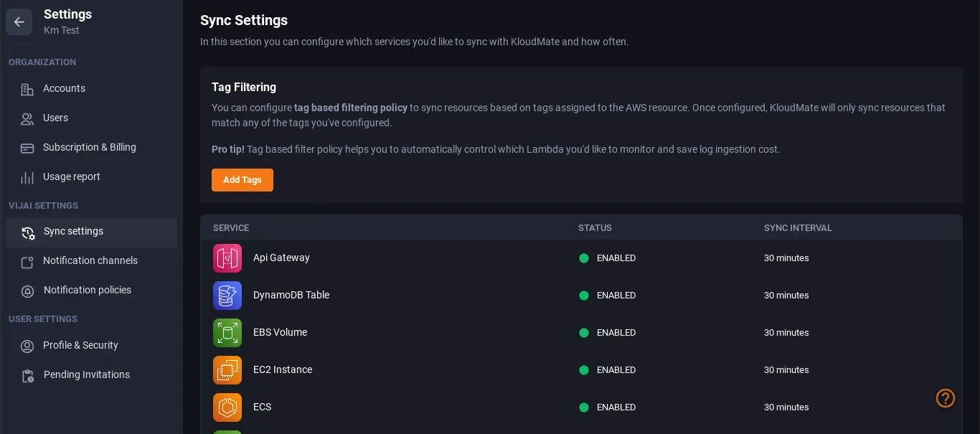
Task: Click the EC2 Instance service icon
Action: 227,370
